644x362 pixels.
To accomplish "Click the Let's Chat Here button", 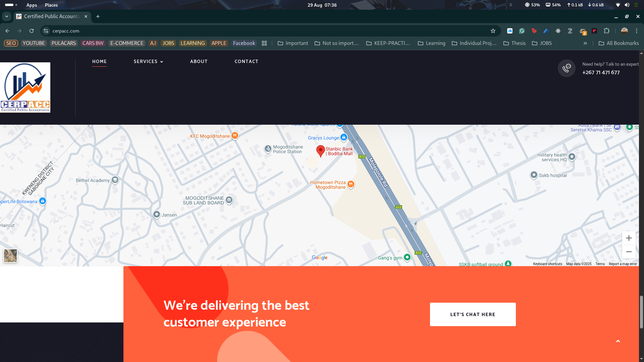I will (x=473, y=314).
